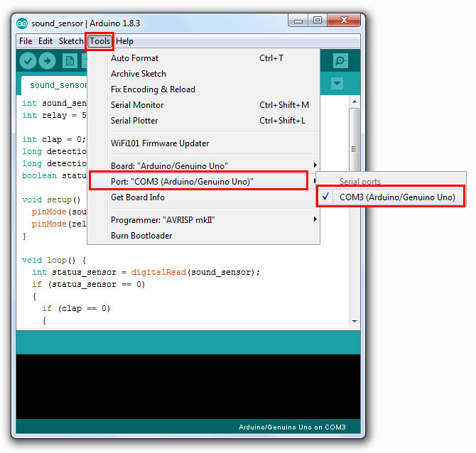Image resolution: width=476 pixels, height=453 pixels.
Task: Open the Help menu
Action: click(124, 41)
